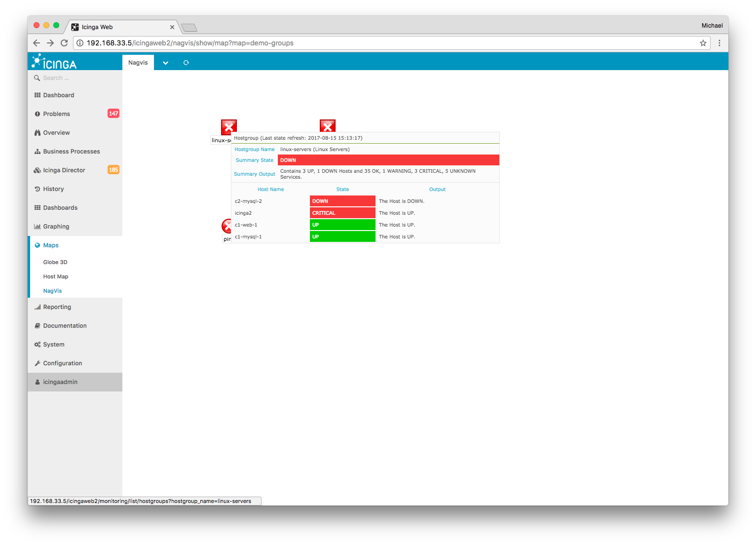This screenshot has width=756, height=545.
Task: Click the Icinga Director cubes icon
Action: (38, 170)
